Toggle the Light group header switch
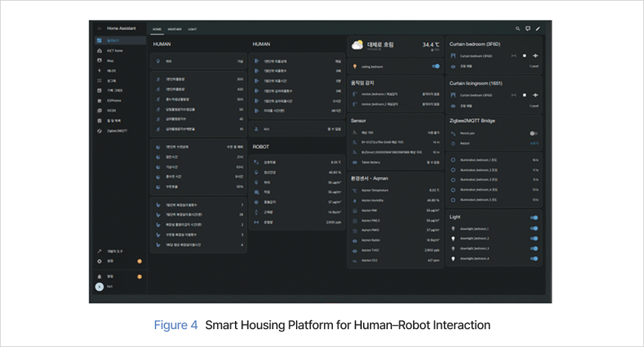This screenshot has width=644, height=347. point(534,217)
